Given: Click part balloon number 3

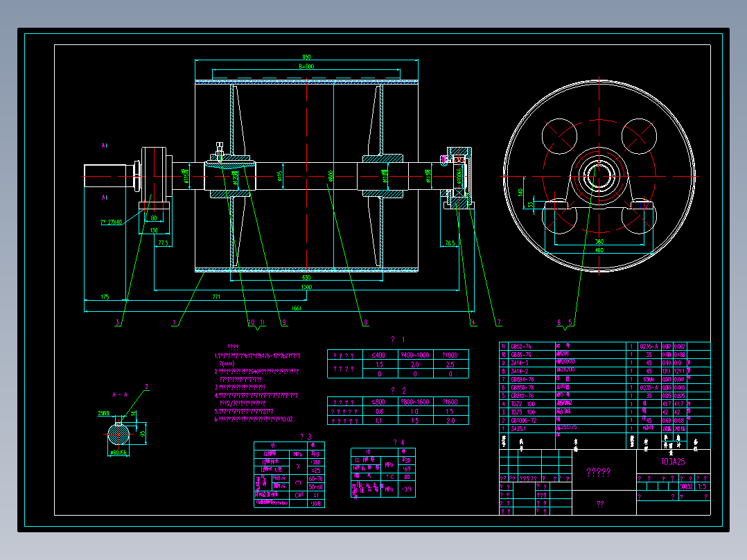Looking at the screenshot, I should pyautogui.click(x=118, y=323).
